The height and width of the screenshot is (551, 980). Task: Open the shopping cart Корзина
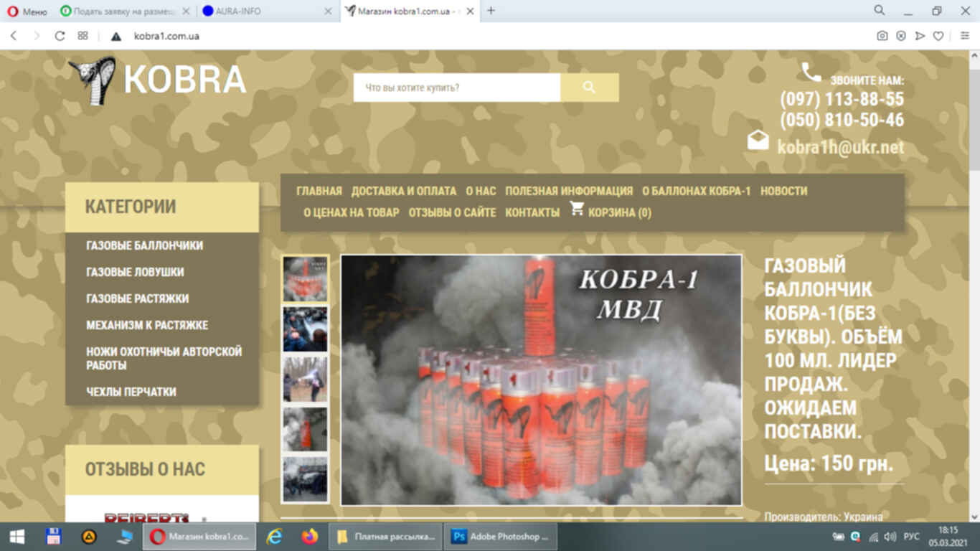[x=611, y=212]
